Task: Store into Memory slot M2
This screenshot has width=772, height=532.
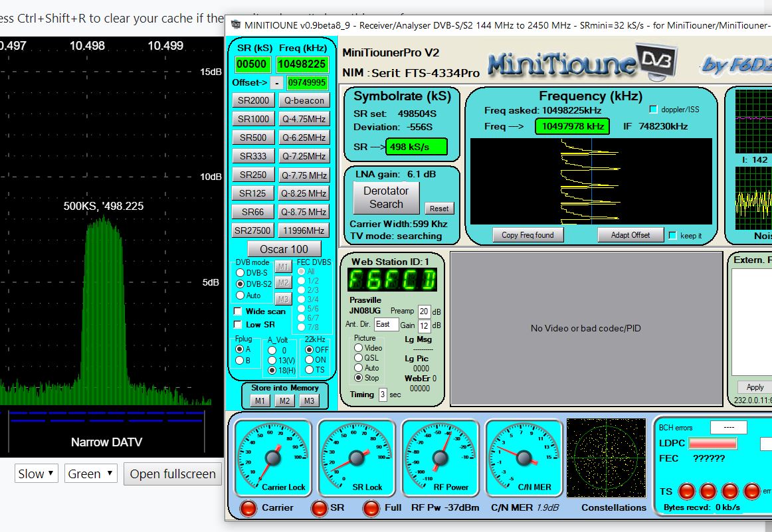Action: coord(284,400)
